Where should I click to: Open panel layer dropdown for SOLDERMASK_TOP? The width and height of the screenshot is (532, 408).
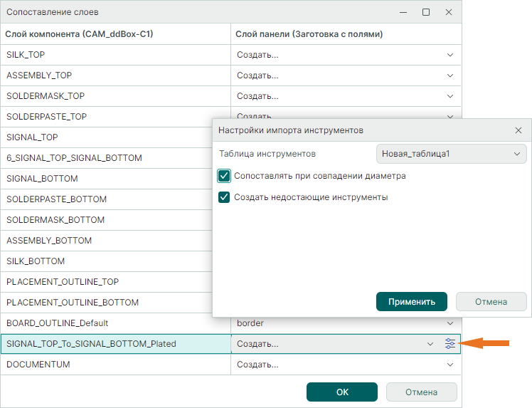pos(449,96)
